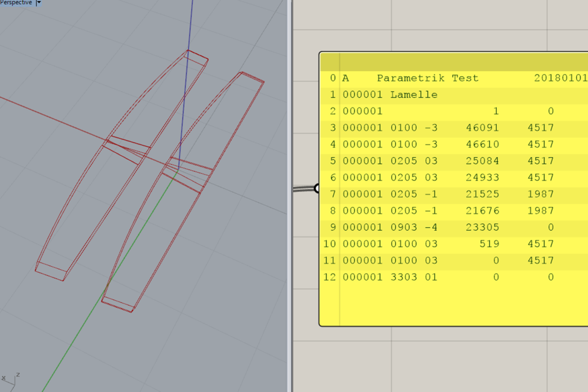Image resolution: width=588 pixels, height=392 pixels.
Task: Select row 12 '3303 01' entry
Action: [414, 277]
